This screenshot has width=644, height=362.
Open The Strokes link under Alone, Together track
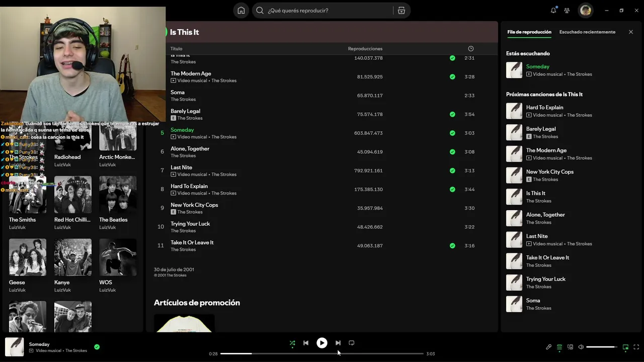pyautogui.click(x=183, y=156)
